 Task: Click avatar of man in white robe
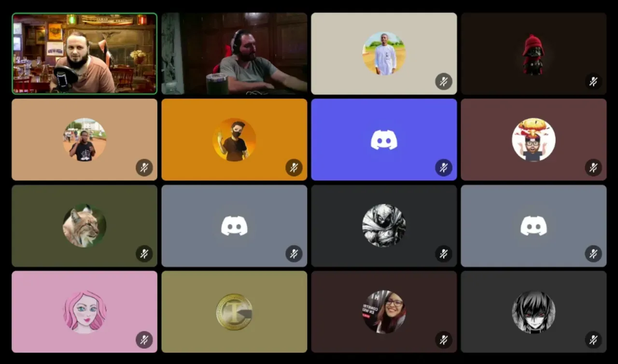(x=384, y=54)
